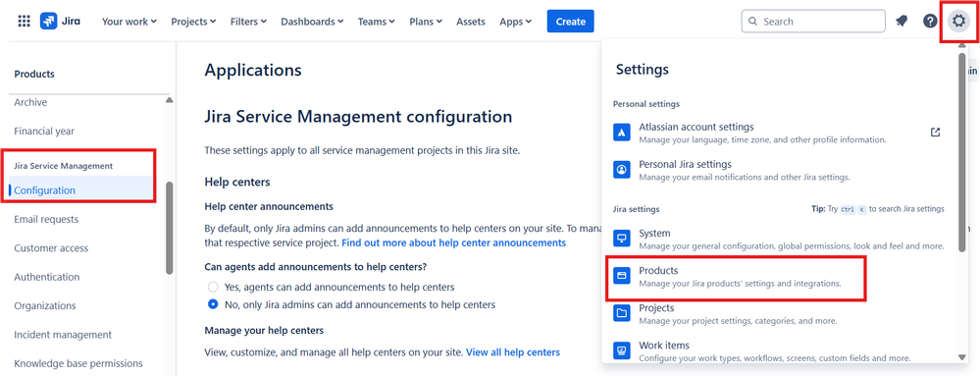
Task: Expand the Dashboards dropdown menu
Action: pyautogui.click(x=312, y=22)
